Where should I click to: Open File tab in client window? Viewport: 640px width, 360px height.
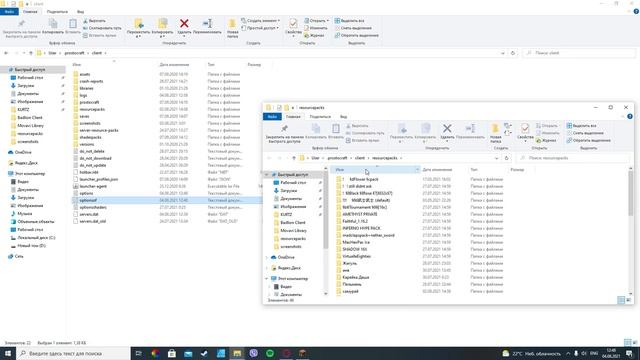[9, 12]
